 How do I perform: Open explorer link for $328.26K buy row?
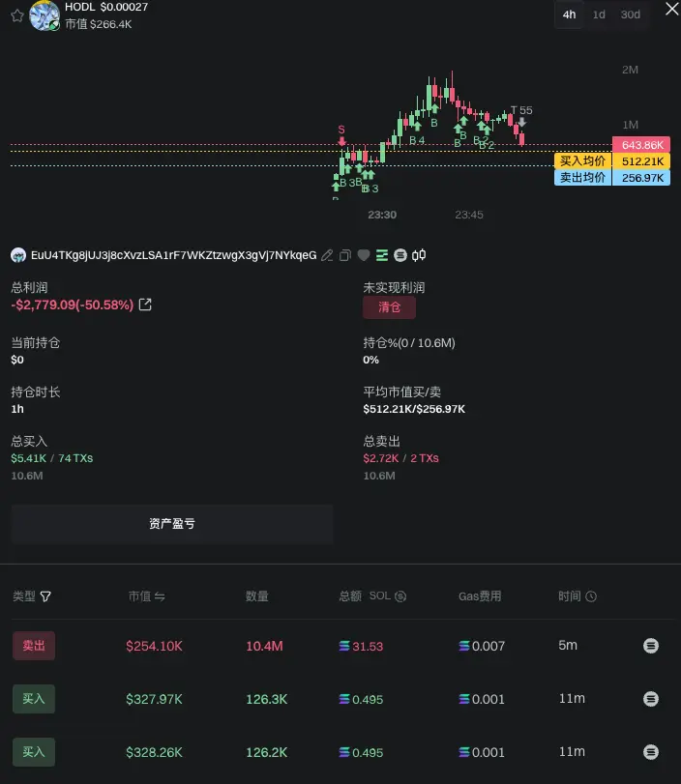pyautogui.click(x=650, y=752)
